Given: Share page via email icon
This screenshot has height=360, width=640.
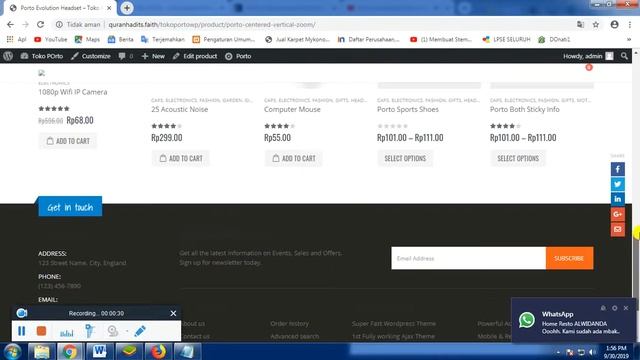Looking at the screenshot, I should (x=618, y=229).
